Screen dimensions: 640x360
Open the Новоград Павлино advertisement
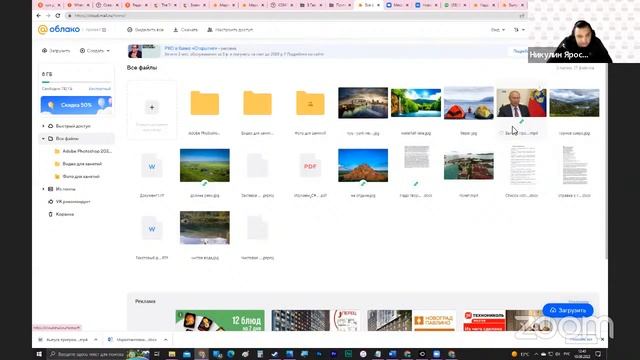(x=411, y=320)
